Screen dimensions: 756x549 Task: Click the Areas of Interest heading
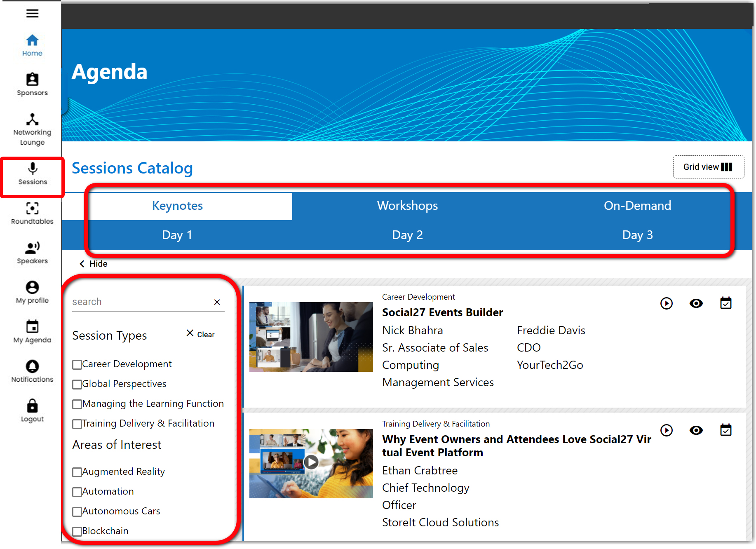point(117,445)
